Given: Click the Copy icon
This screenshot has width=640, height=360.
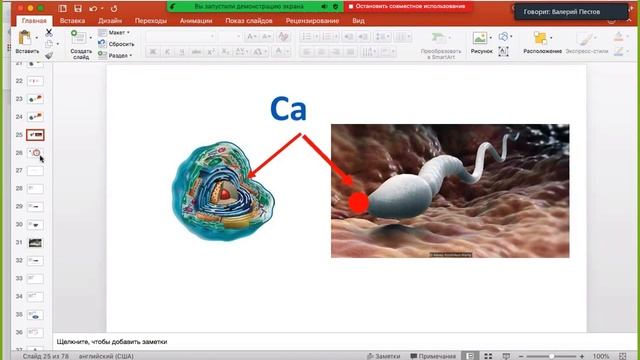Looking at the screenshot, I should (x=49, y=44).
